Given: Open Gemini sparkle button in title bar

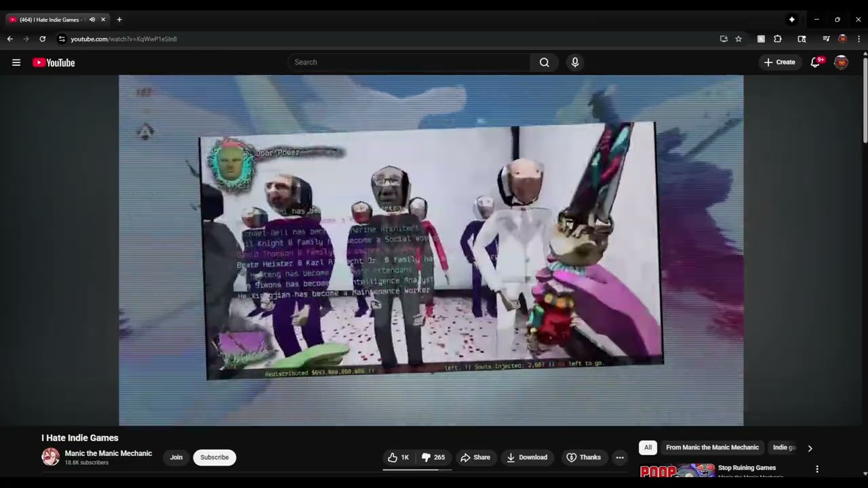Looking at the screenshot, I should (x=791, y=20).
